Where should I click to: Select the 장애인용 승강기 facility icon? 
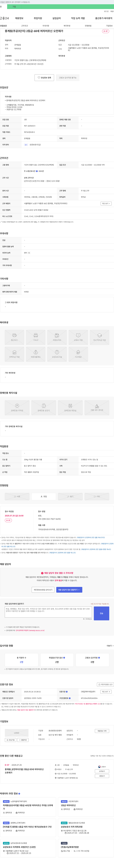click(x=44, y=408)
